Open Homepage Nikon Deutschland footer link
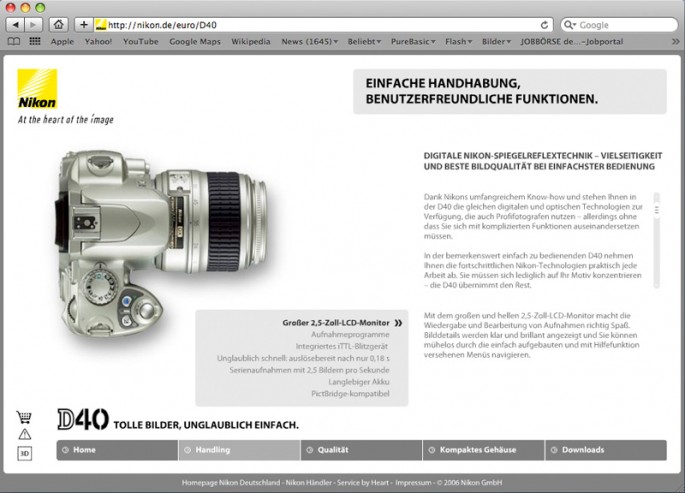The height and width of the screenshot is (493, 685). pyautogui.click(x=231, y=483)
